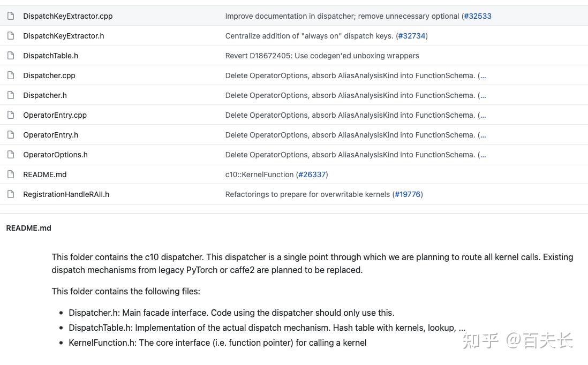588x365 pixels.
Task: Open the Dispatcher.h file
Action: (45, 95)
